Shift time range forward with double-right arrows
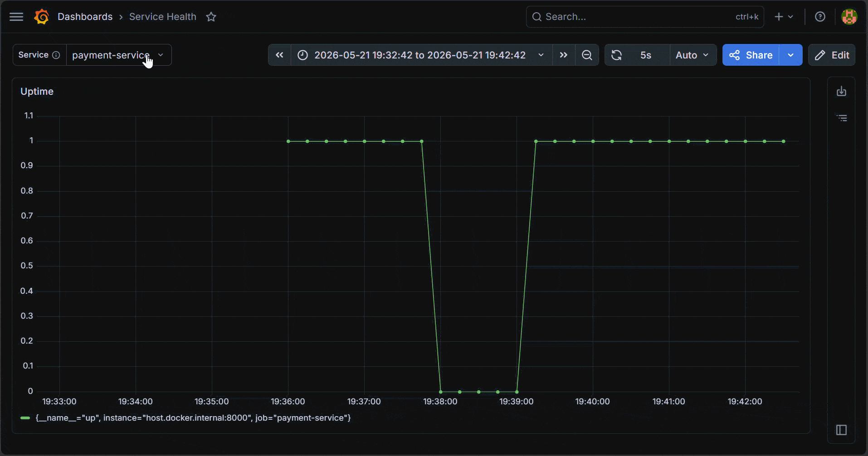This screenshot has width=868, height=456. click(x=564, y=55)
